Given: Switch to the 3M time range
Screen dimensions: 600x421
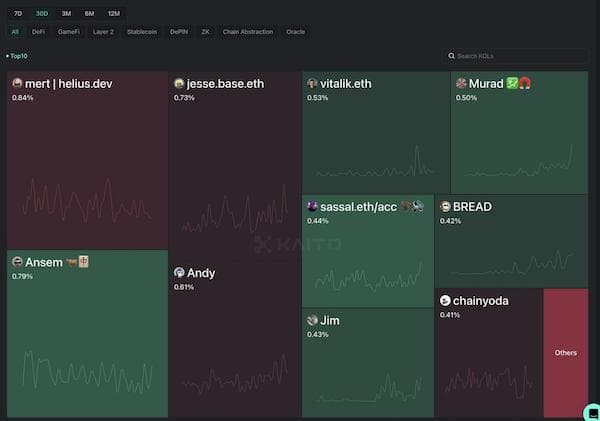Looking at the screenshot, I should click(x=66, y=14).
